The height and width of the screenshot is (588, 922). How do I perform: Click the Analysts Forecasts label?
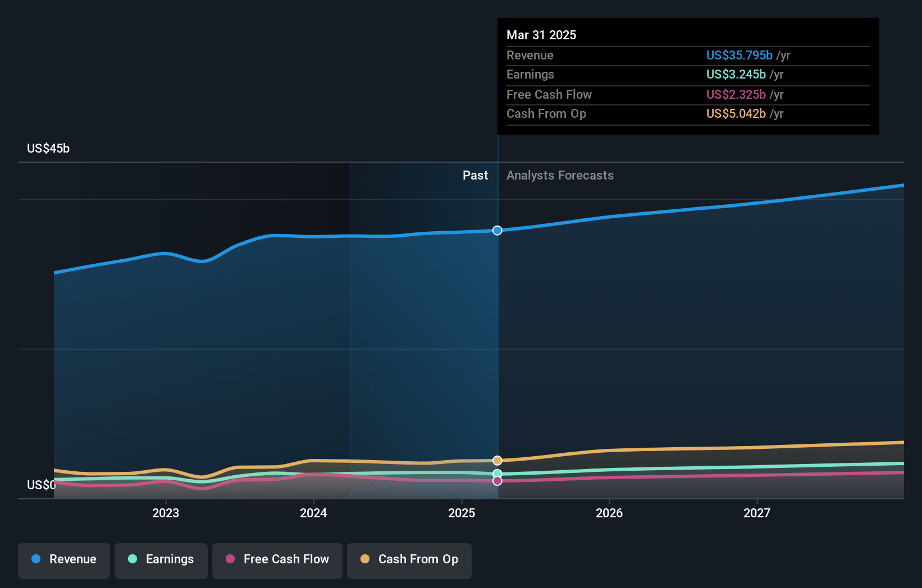[x=560, y=176]
